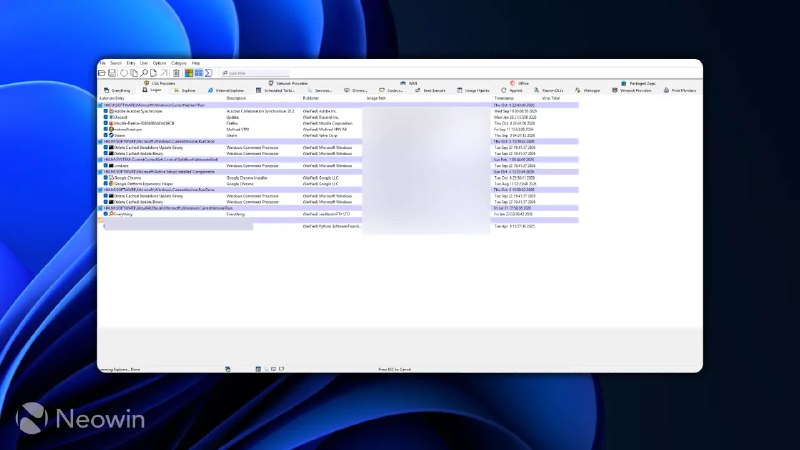800x450 pixels.
Task: Open the Search menu
Action: tap(116, 63)
